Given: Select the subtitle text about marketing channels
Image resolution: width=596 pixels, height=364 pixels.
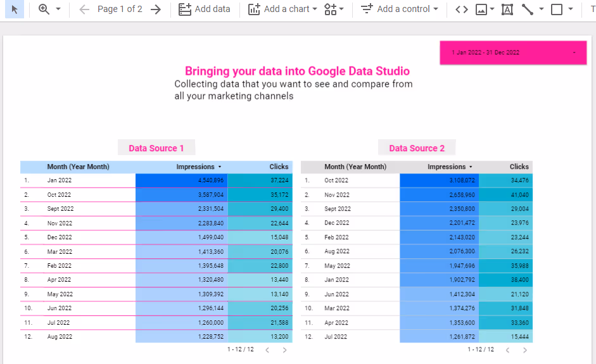Looking at the screenshot, I should (293, 90).
